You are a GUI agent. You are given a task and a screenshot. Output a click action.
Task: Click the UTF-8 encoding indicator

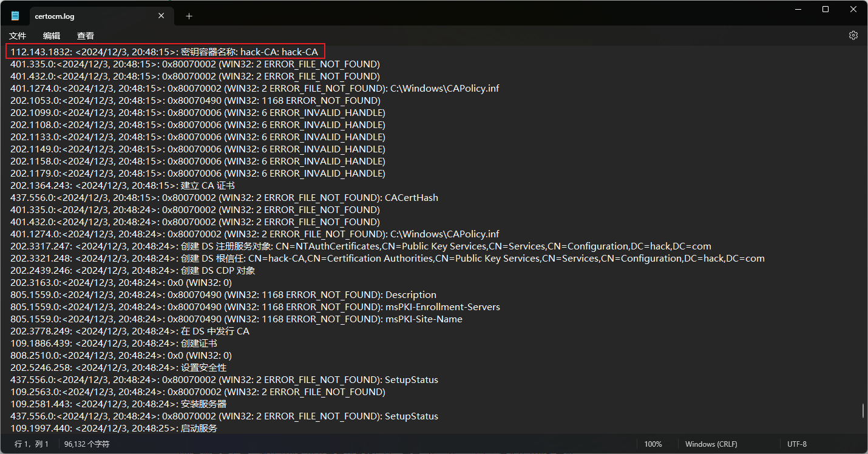tap(796, 444)
